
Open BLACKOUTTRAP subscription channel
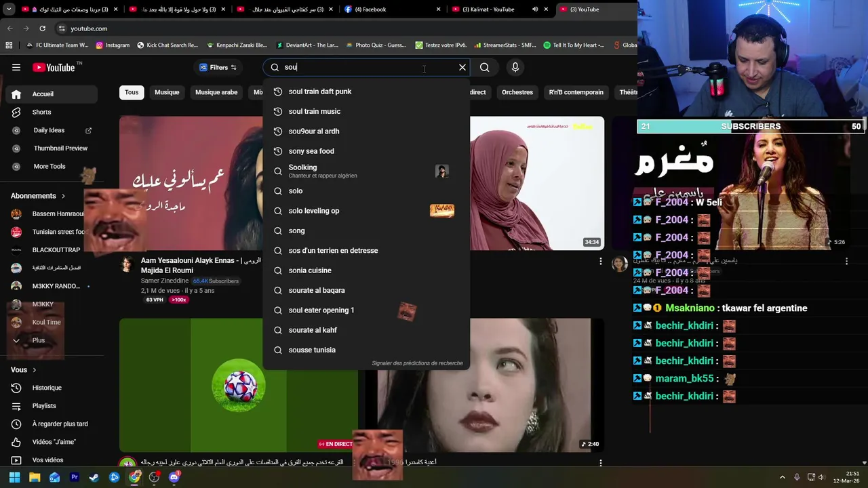[x=52, y=250]
